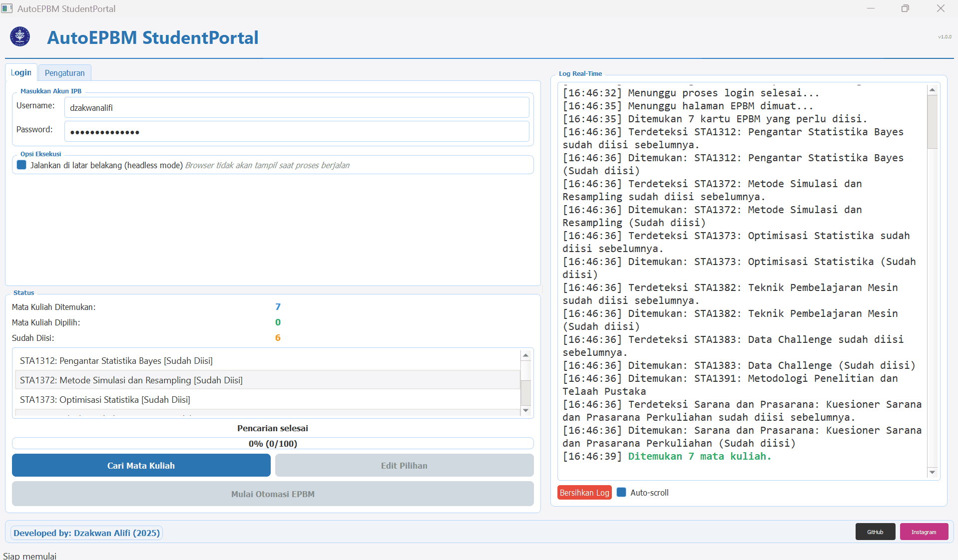
Task: Click the Mulai Otomasi EPBM button
Action: coord(273,494)
